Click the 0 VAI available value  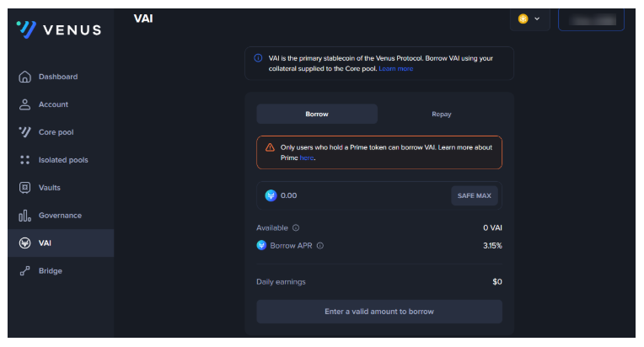click(x=492, y=227)
